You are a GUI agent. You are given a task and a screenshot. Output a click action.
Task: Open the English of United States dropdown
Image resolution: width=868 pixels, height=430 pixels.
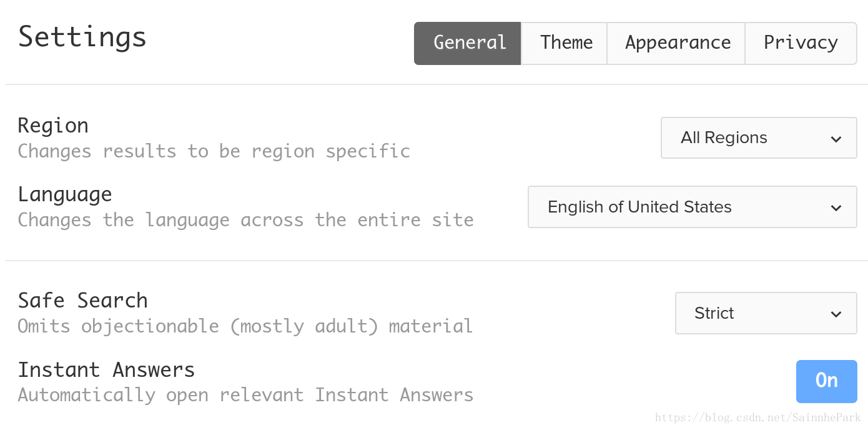[x=691, y=207]
